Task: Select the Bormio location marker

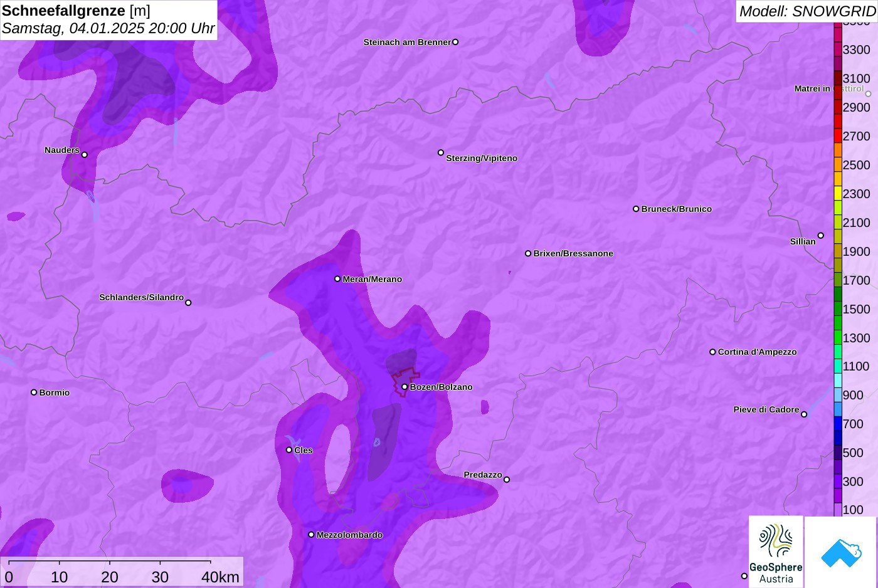Action: [34, 392]
